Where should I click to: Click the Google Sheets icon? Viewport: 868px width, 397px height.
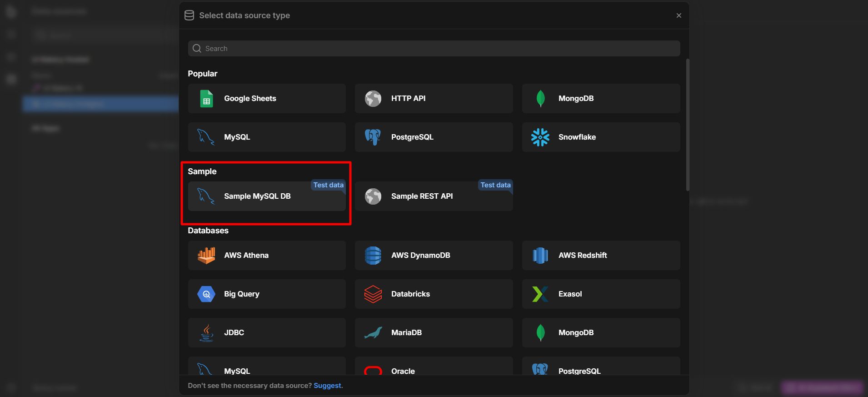point(206,99)
